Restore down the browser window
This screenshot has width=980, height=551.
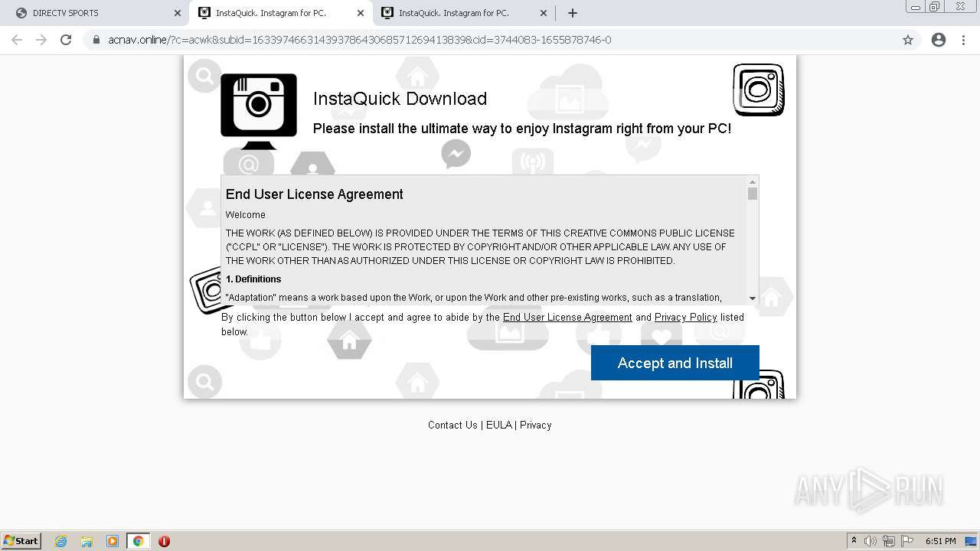pyautogui.click(x=935, y=6)
